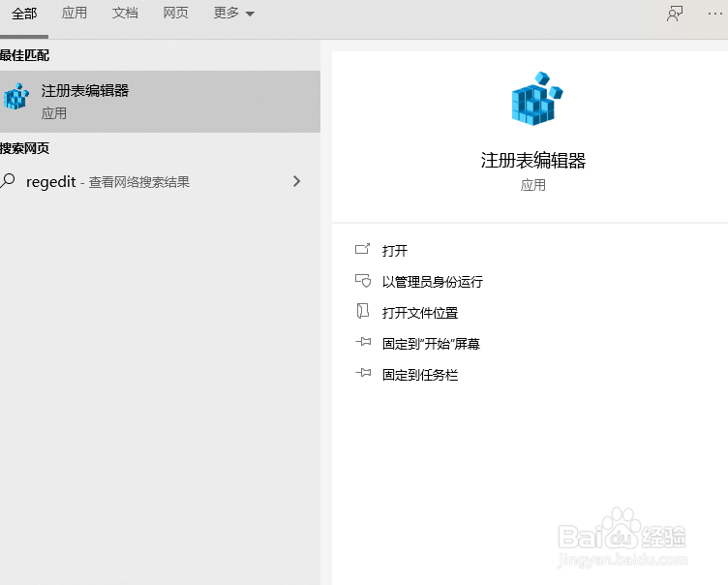Screen dimensions: 728x585
Task: Choose 固定到任务栏
Action: coord(420,375)
